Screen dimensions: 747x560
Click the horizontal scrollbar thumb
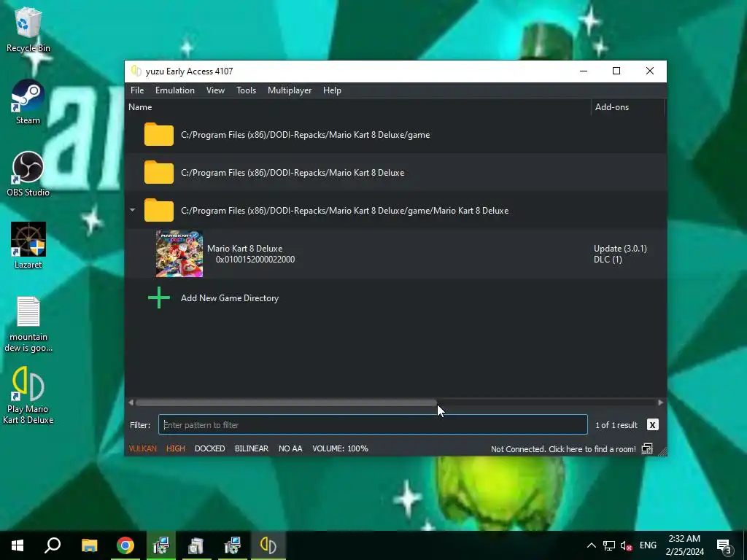(286, 402)
